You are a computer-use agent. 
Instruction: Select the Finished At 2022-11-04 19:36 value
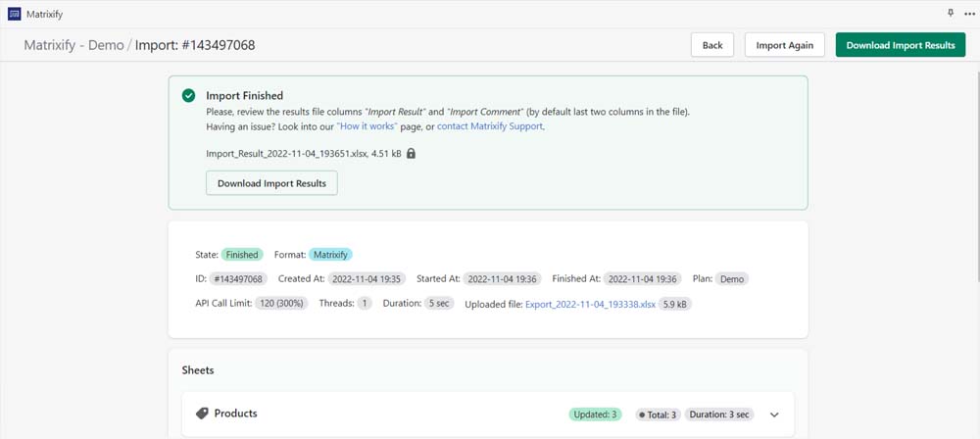tap(643, 279)
